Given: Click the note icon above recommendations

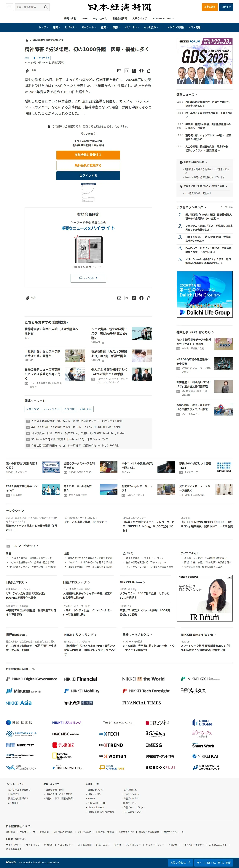Looking at the screenshot, I should coord(127,298).
